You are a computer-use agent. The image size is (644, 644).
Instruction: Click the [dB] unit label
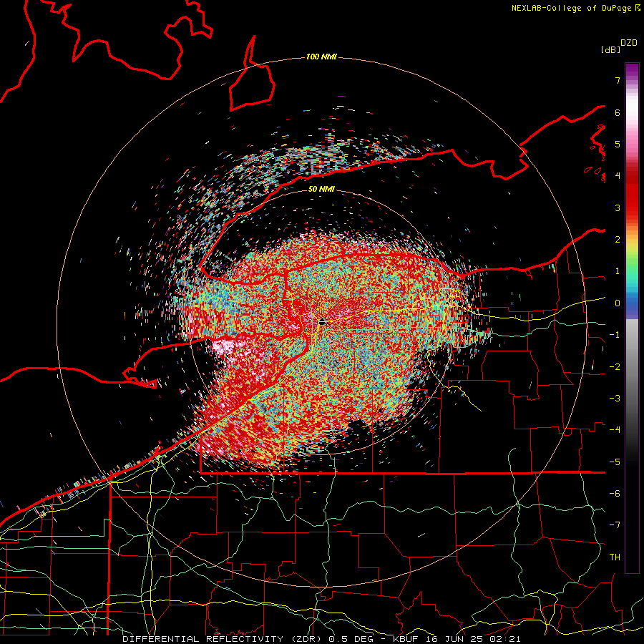click(611, 49)
